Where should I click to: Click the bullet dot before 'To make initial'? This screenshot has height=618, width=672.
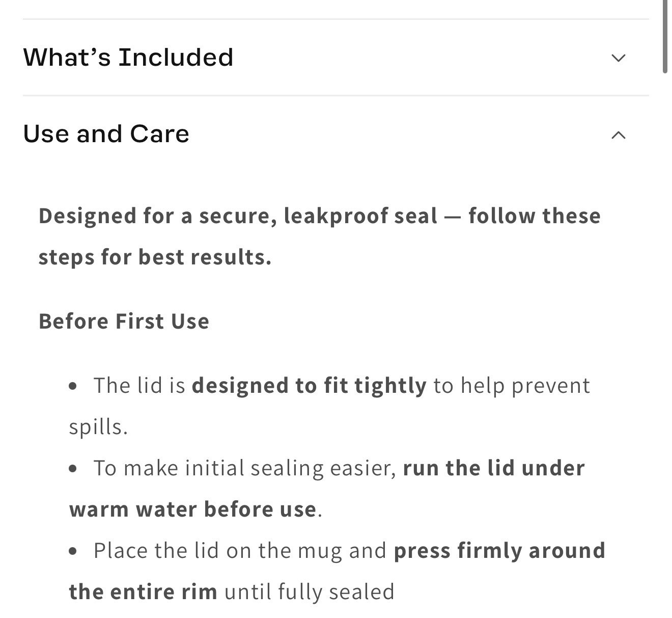[73, 469]
